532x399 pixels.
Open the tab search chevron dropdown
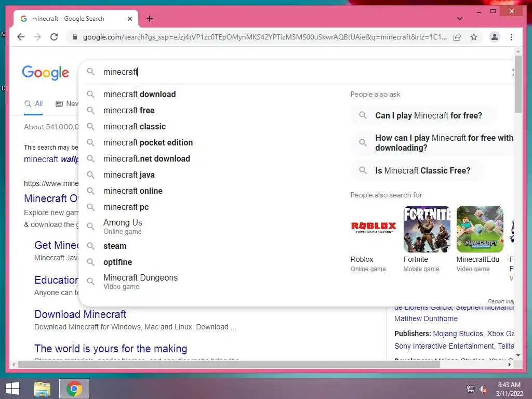click(x=460, y=19)
